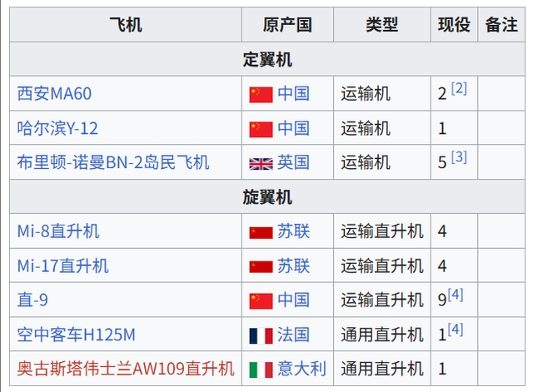The height and width of the screenshot is (392, 533).
Task: Open citation [4] in 直-9 row
Action: pos(456,295)
